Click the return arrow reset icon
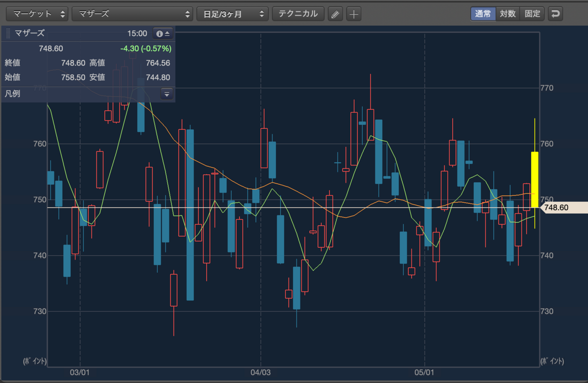Image resolution: width=588 pixels, height=383 pixels. pos(555,14)
